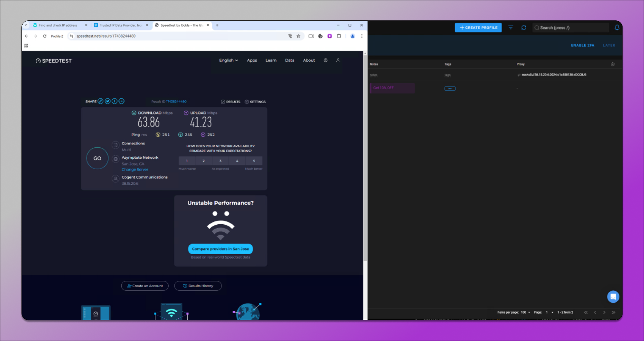The height and width of the screenshot is (341, 644).
Task: Click the socks5 proxy entry text
Action: pyautogui.click(x=554, y=75)
